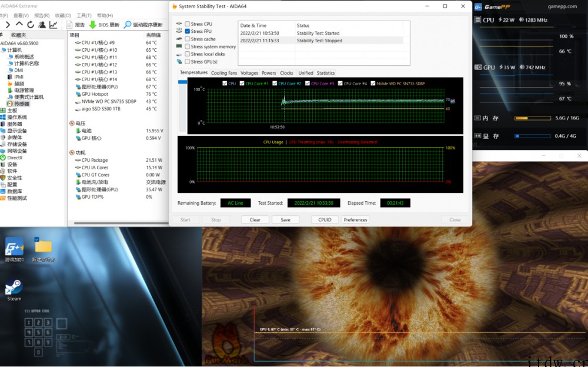Image resolution: width=588 pixels, height=367 pixels.
Task: Click the GamePP logo in overlay
Action: 492,6
